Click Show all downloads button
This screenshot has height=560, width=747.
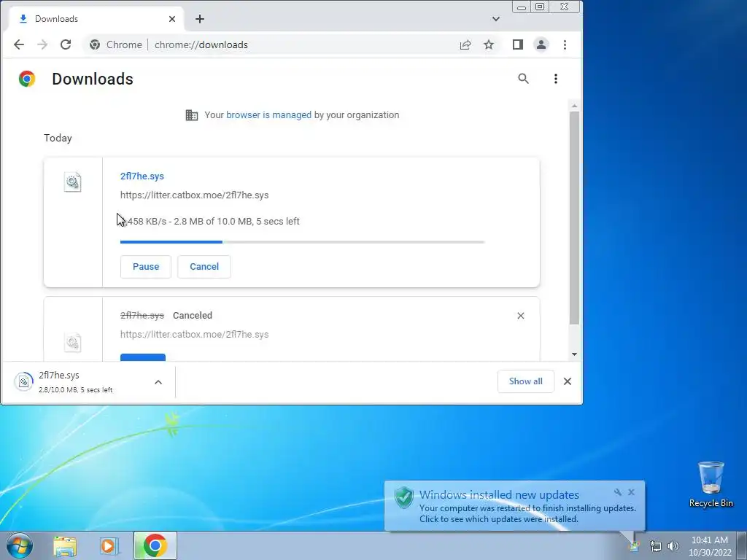tap(525, 381)
